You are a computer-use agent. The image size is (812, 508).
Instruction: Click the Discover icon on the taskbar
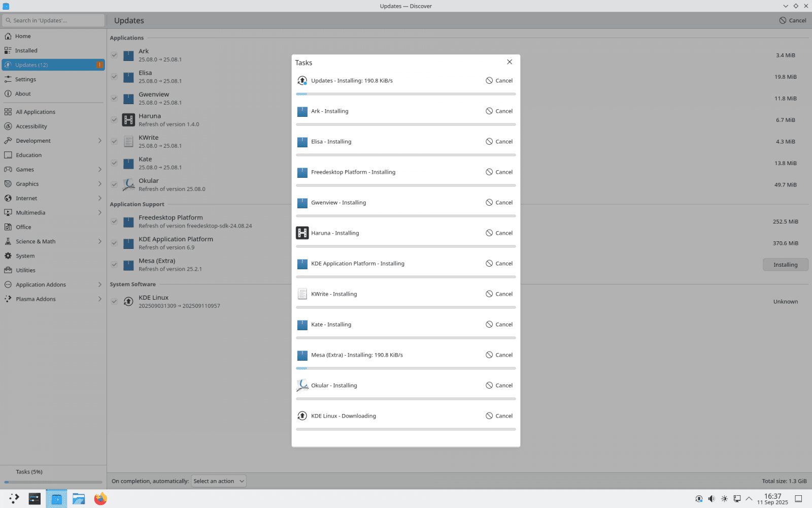tap(56, 499)
